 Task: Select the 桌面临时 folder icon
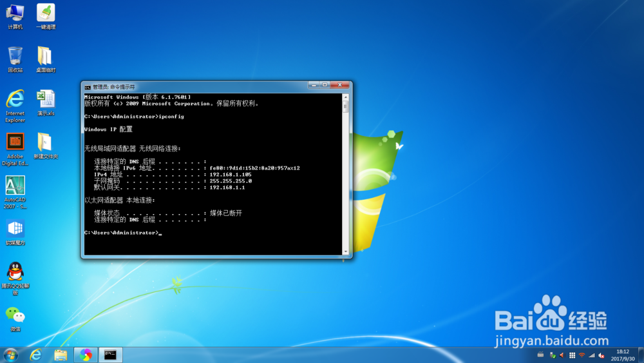(46, 59)
